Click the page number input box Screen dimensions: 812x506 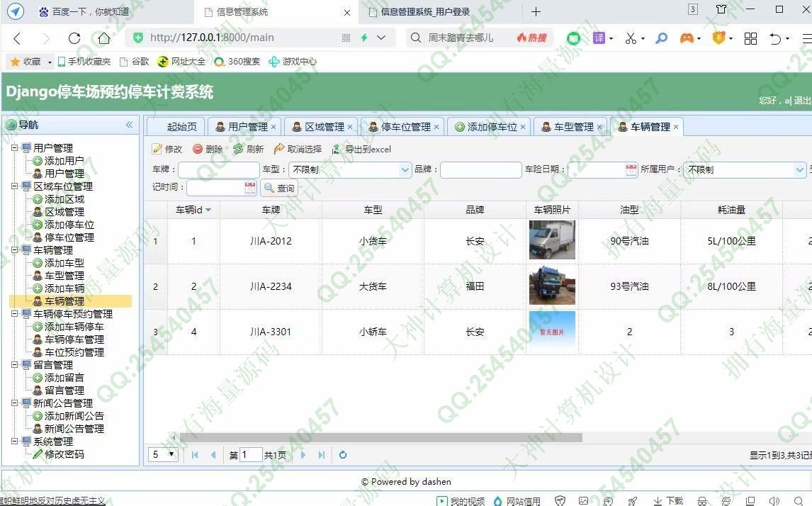(x=251, y=455)
